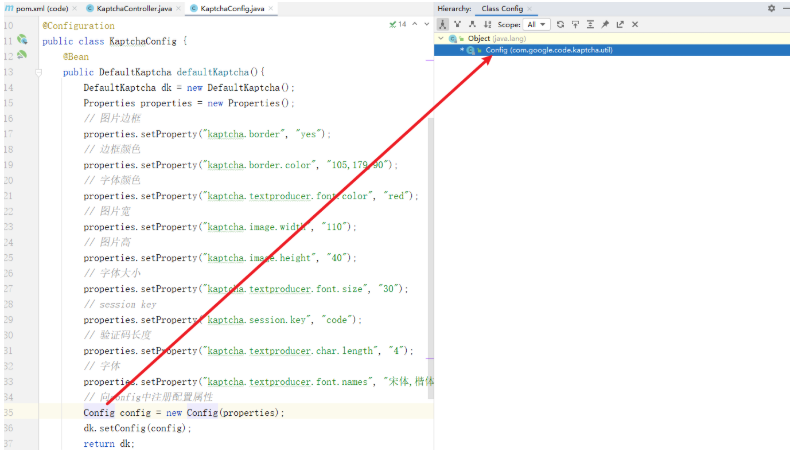Refresh the hierarchy tree
790x450 pixels.
click(x=560, y=24)
